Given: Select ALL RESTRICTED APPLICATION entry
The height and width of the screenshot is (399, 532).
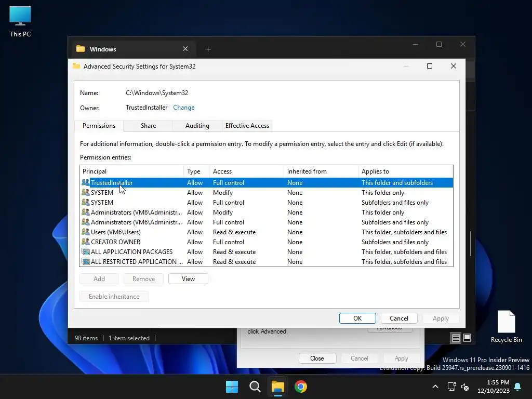Looking at the screenshot, I should tap(267, 262).
